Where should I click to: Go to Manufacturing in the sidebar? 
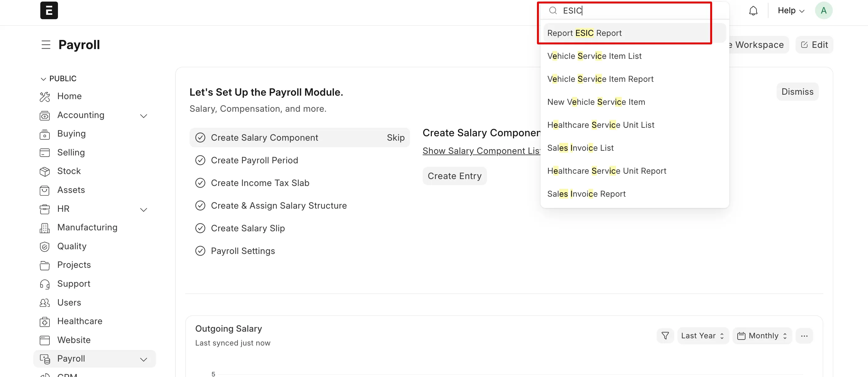pos(87,228)
